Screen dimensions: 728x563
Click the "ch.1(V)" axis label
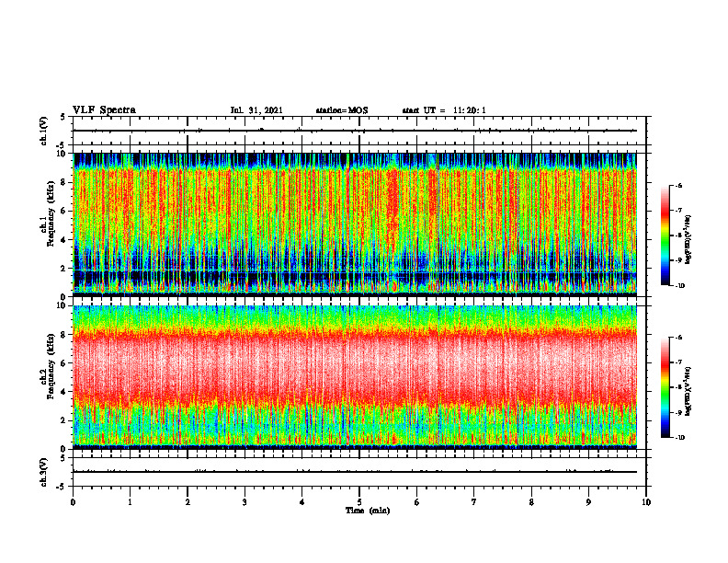(44, 131)
